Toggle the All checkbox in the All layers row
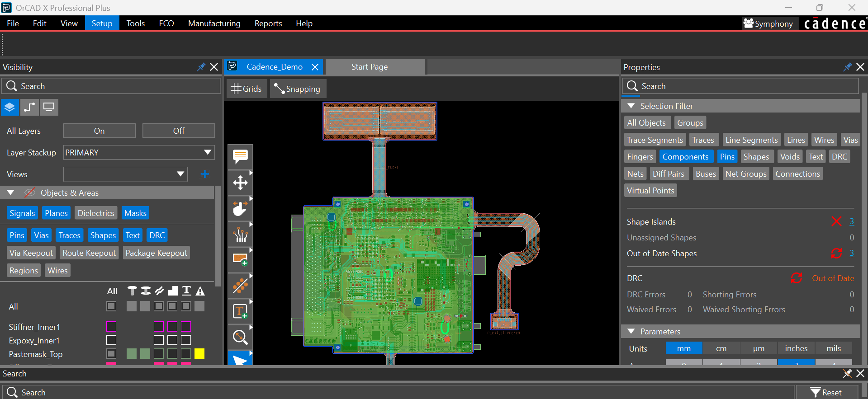This screenshot has height=399, width=868. pos(111,306)
